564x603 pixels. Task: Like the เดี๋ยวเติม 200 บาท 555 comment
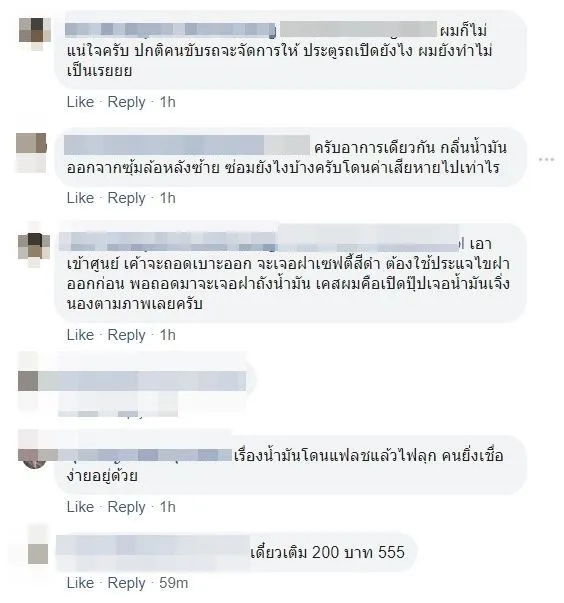pos(80,583)
